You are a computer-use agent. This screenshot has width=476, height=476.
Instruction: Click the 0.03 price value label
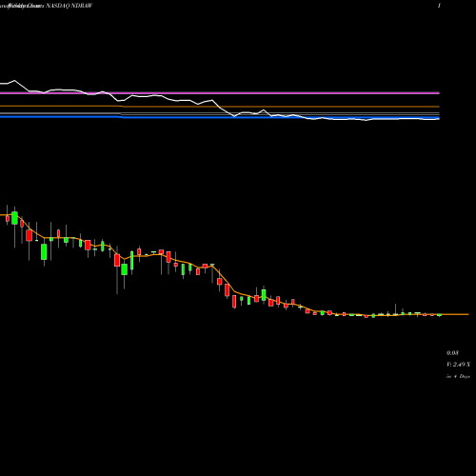tap(452, 353)
